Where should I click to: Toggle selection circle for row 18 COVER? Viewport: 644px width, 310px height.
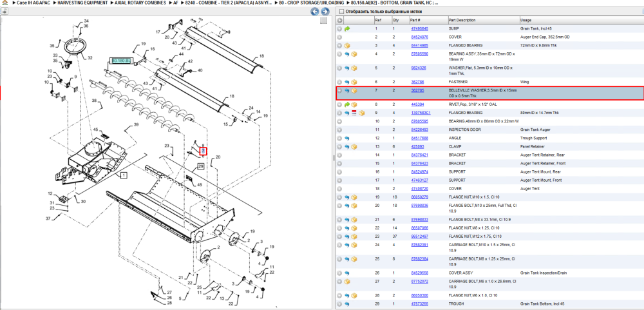[339, 189]
